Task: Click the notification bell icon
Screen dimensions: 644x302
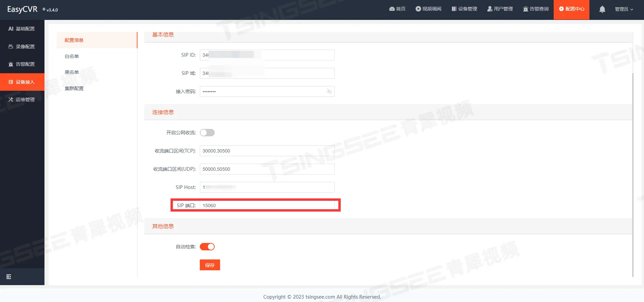Action: [x=602, y=9]
